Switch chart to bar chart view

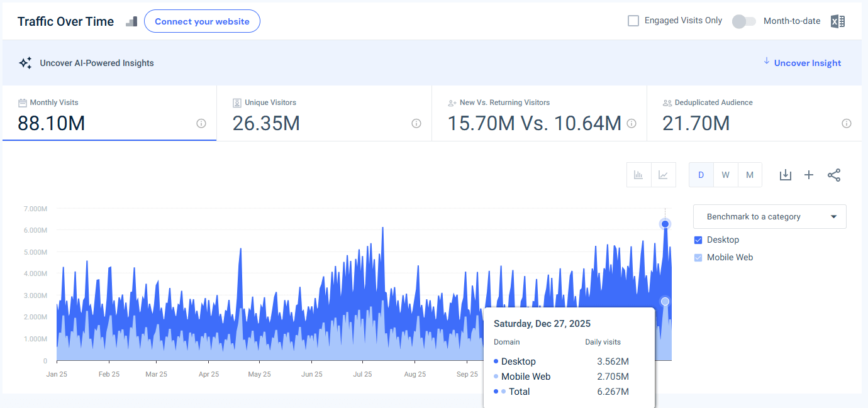click(638, 175)
